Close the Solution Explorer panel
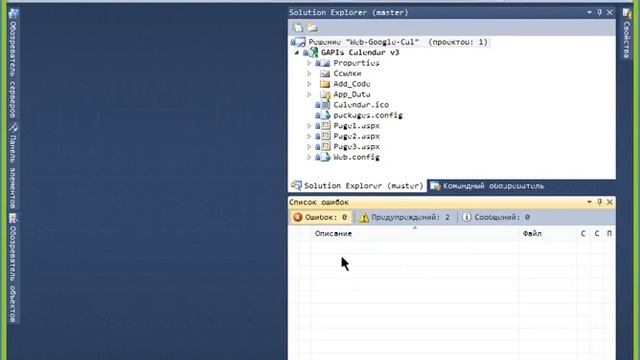The image size is (640, 360). tap(609, 12)
